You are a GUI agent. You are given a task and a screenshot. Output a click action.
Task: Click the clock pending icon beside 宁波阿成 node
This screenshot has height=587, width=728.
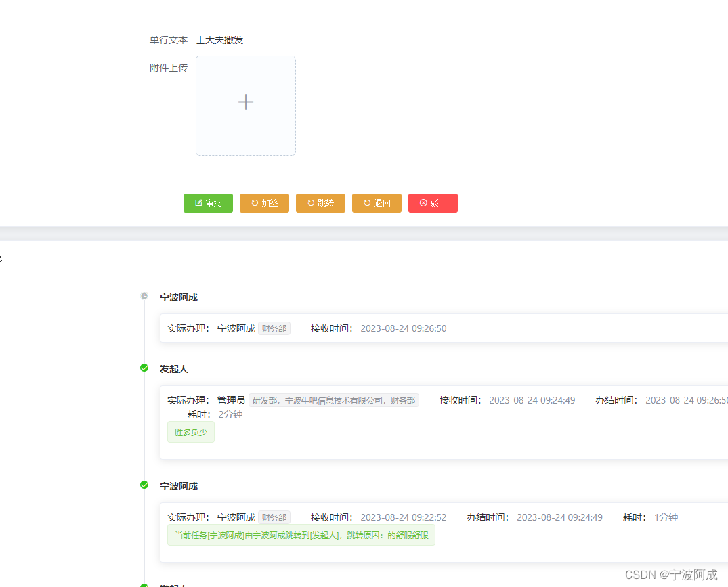(x=144, y=295)
